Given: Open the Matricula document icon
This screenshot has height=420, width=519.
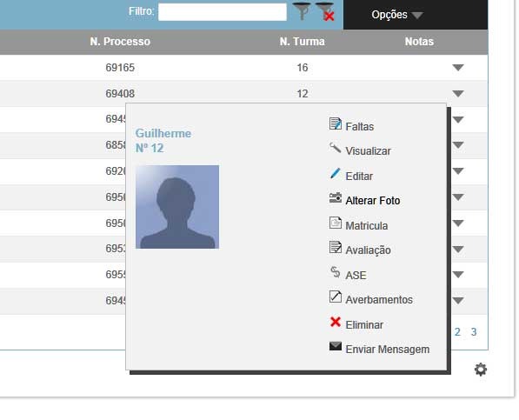Looking at the screenshot, I should pos(336,223).
